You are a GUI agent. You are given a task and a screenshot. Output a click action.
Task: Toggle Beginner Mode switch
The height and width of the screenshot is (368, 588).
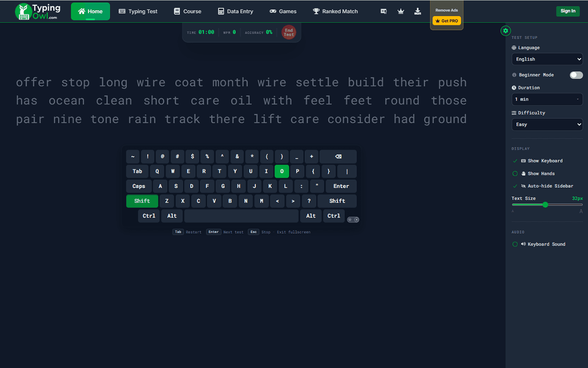[x=576, y=75]
